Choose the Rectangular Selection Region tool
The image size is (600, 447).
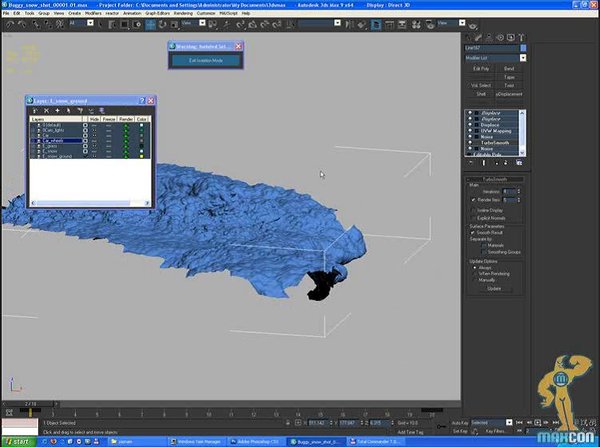[x=124, y=24]
